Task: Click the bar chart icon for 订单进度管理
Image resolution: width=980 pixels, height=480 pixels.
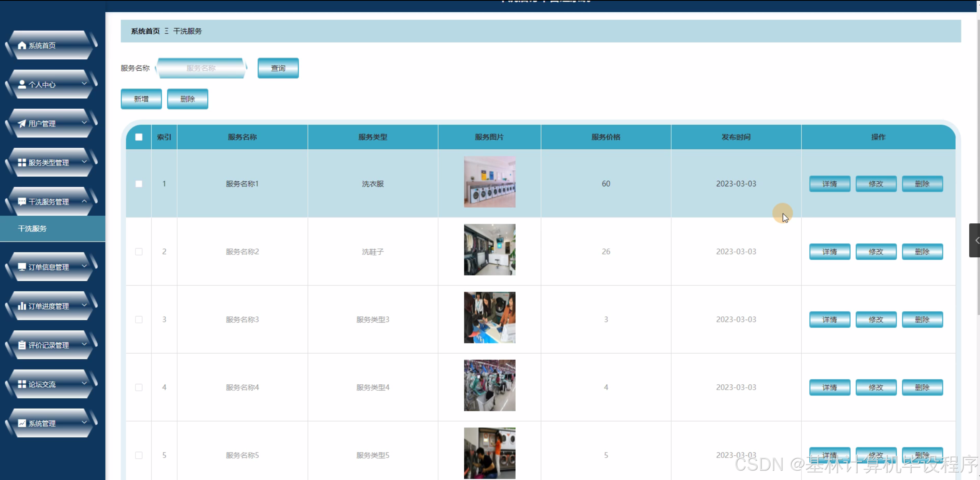Action: (x=22, y=306)
